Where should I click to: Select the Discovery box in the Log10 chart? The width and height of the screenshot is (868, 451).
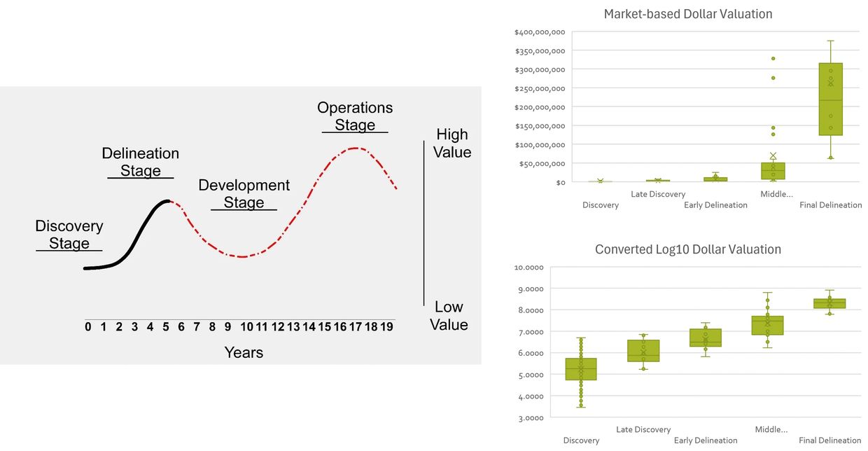click(581, 369)
